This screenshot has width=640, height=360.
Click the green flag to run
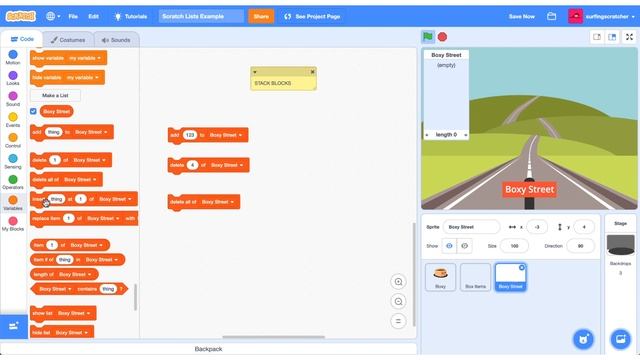tap(428, 37)
